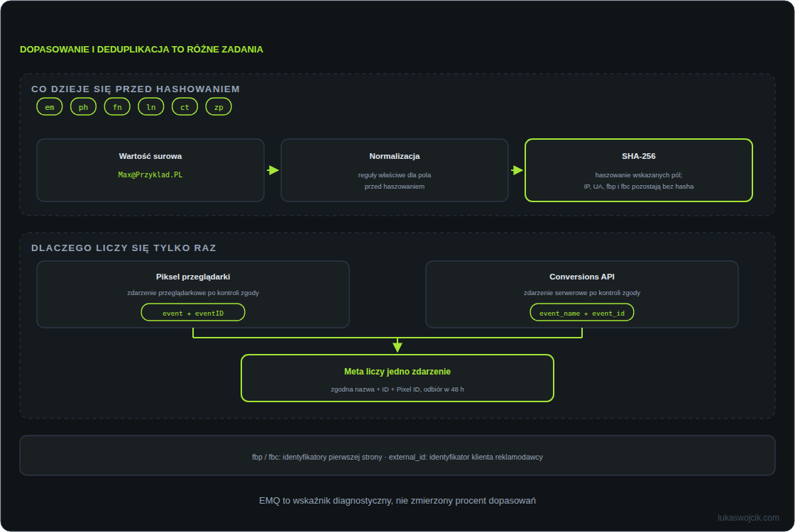
Task: Click the "Normalizacja" card title
Action: [395, 156]
